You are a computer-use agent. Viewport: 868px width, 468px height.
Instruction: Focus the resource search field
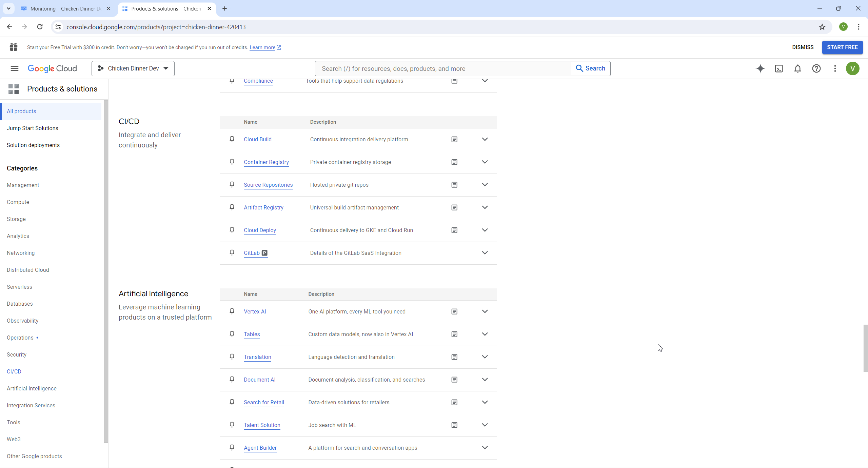[x=442, y=68]
